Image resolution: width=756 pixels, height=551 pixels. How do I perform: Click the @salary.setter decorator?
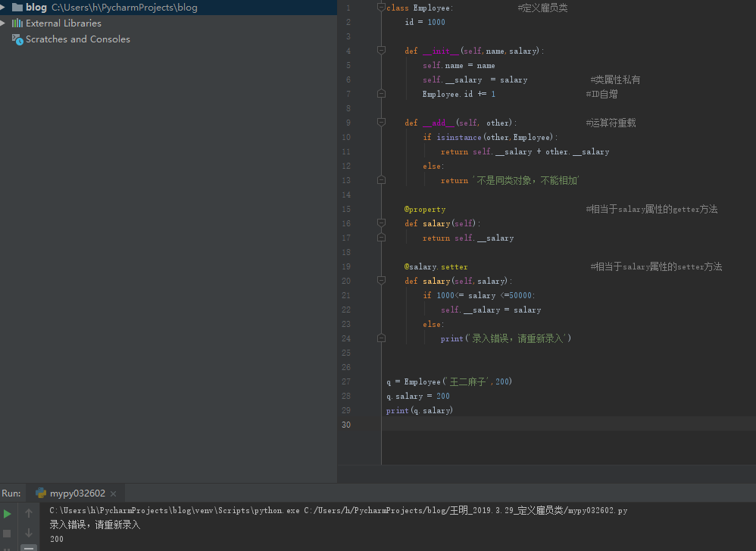pyautogui.click(x=436, y=267)
